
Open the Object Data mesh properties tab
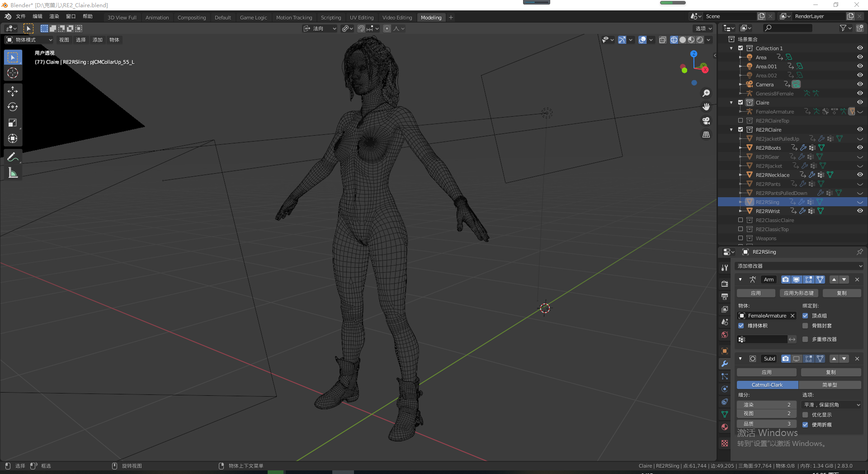click(725, 414)
